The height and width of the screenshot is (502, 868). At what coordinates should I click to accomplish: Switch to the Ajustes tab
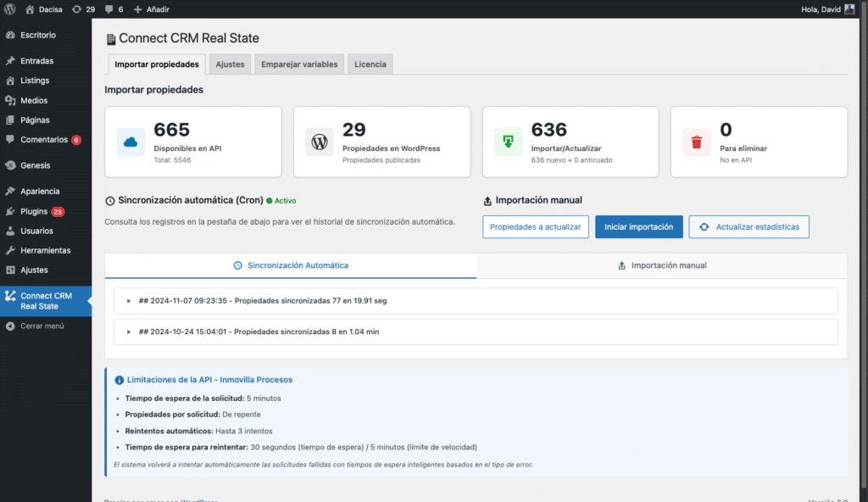pos(229,64)
